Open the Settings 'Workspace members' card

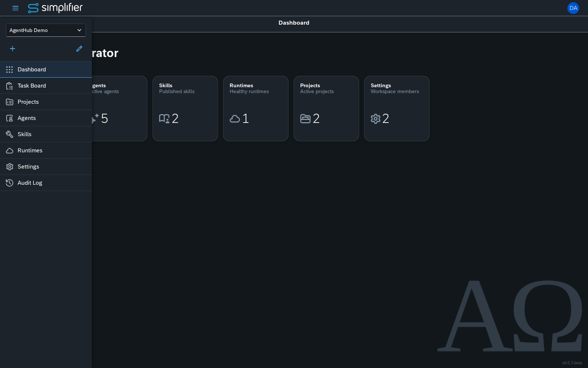point(397,109)
